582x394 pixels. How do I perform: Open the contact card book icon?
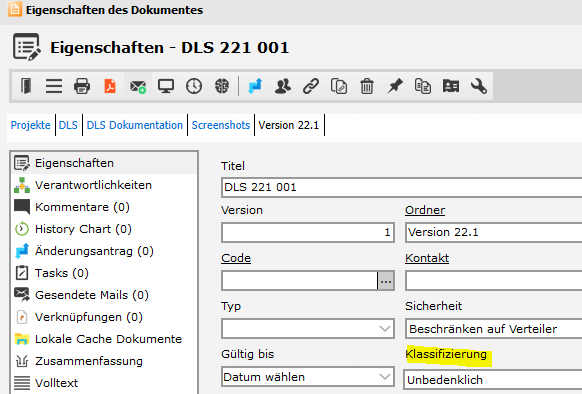[451, 86]
